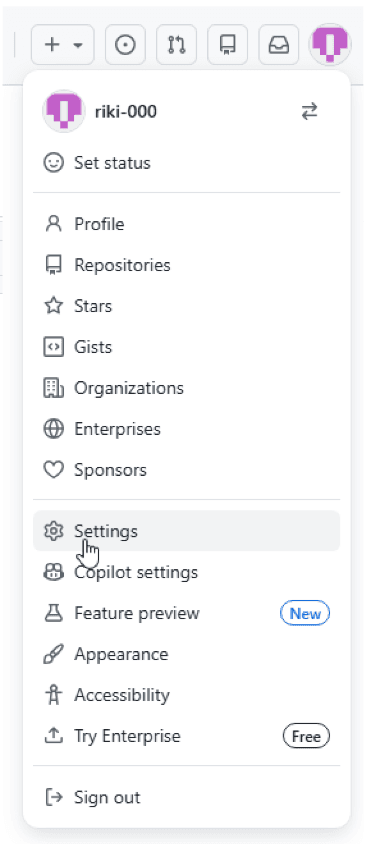Open Appearance menu item

pos(186,654)
